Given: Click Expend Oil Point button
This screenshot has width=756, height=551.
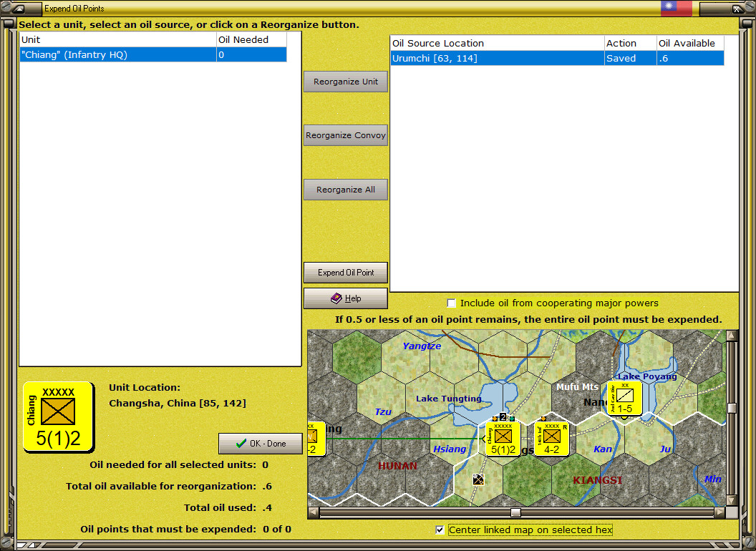Looking at the screenshot, I should click(x=346, y=273).
